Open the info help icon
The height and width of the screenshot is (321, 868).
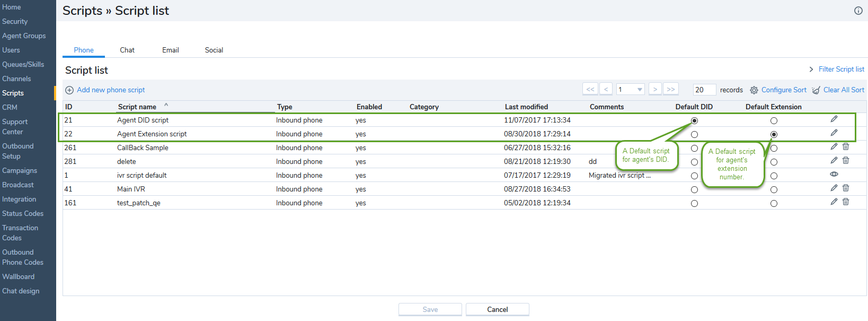pos(858,11)
